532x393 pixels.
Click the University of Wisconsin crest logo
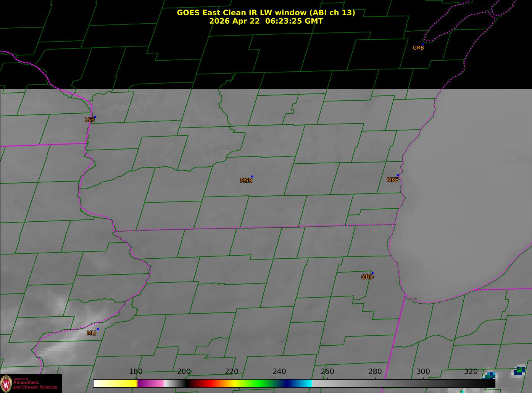[6, 383]
